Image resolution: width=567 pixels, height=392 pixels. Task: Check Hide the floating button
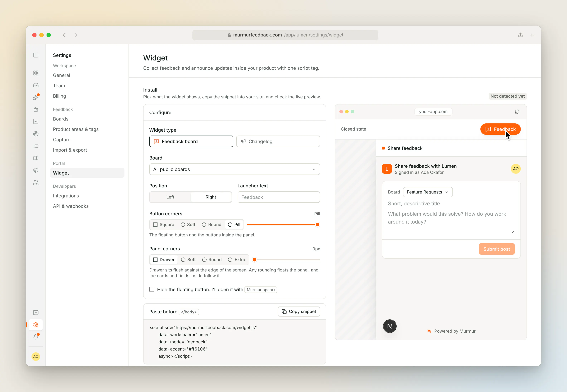click(152, 289)
